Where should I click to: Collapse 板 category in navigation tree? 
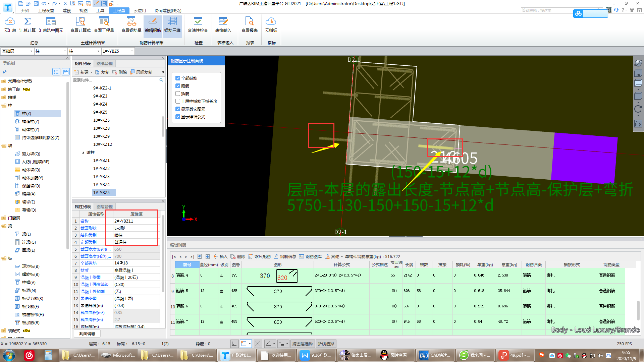(4, 258)
